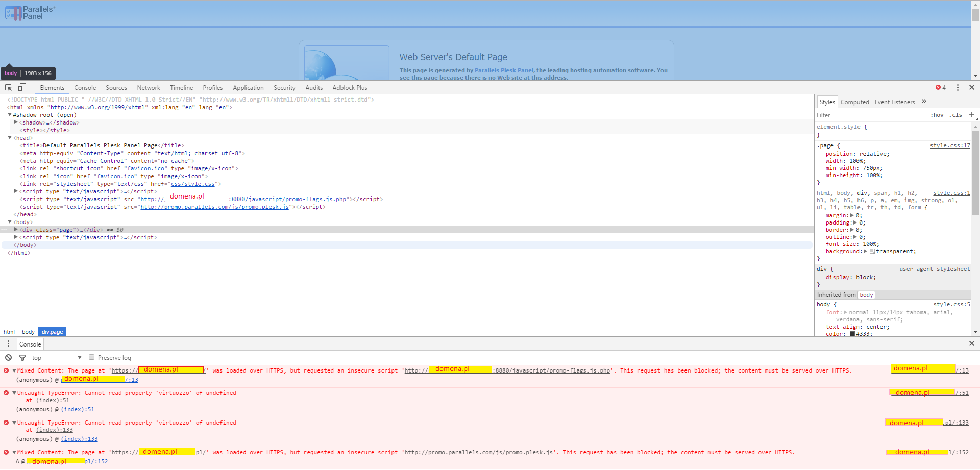Select the body breadcrumb item
Image resolution: width=980 pixels, height=470 pixels.
pyautogui.click(x=28, y=332)
